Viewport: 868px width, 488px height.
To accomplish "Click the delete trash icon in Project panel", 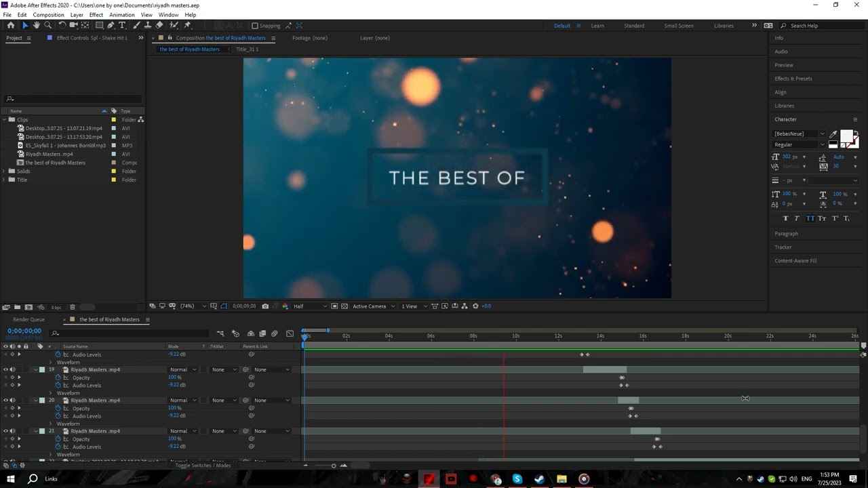I will pos(73,307).
